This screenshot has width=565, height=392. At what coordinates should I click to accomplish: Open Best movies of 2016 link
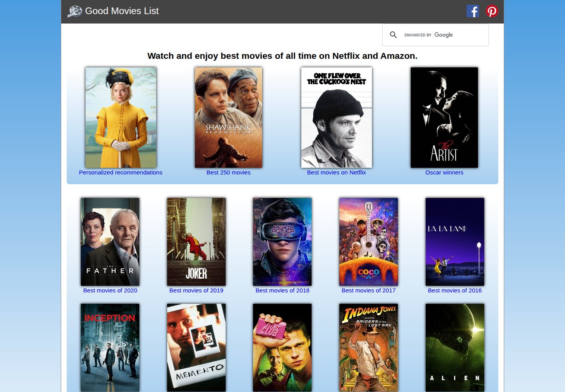(x=455, y=290)
